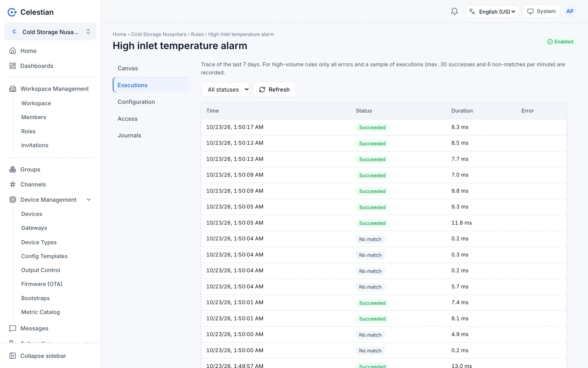This screenshot has height=368, width=588.
Task: Click the Dashboards grid icon
Action: tap(13, 66)
